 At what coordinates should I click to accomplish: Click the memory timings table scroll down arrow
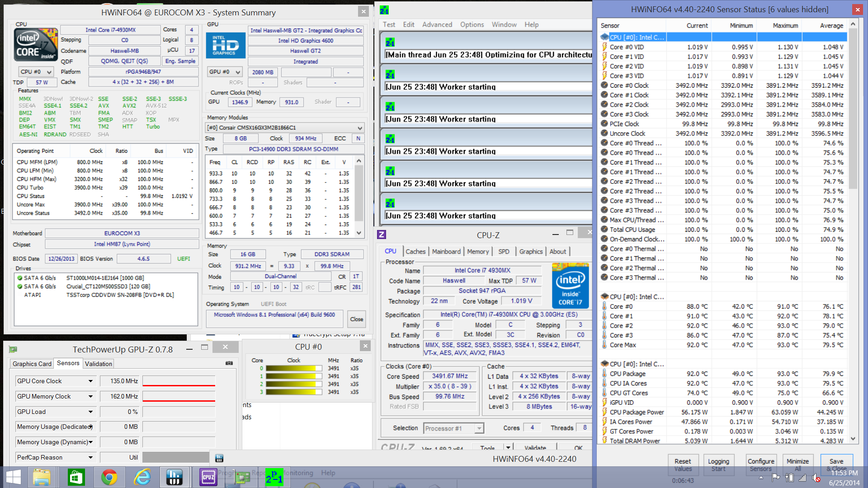(x=359, y=233)
